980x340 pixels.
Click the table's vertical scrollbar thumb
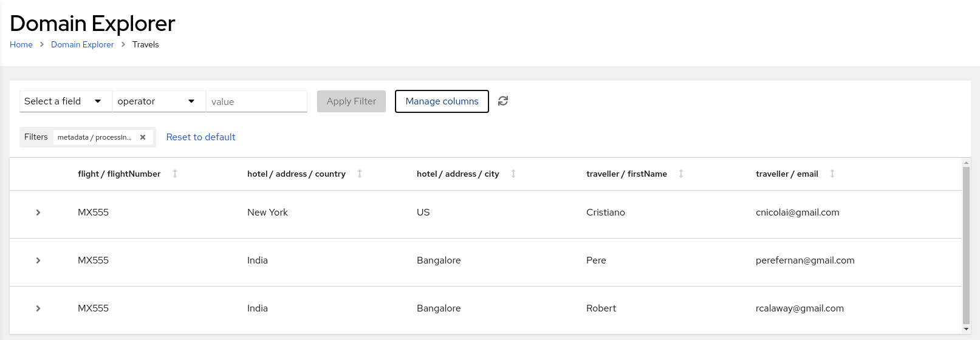click(x=966, y=246)
